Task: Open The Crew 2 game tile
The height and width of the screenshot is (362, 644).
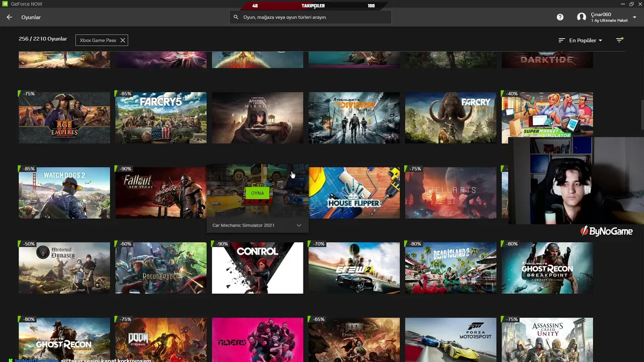Action: click(x=354, y=268)
